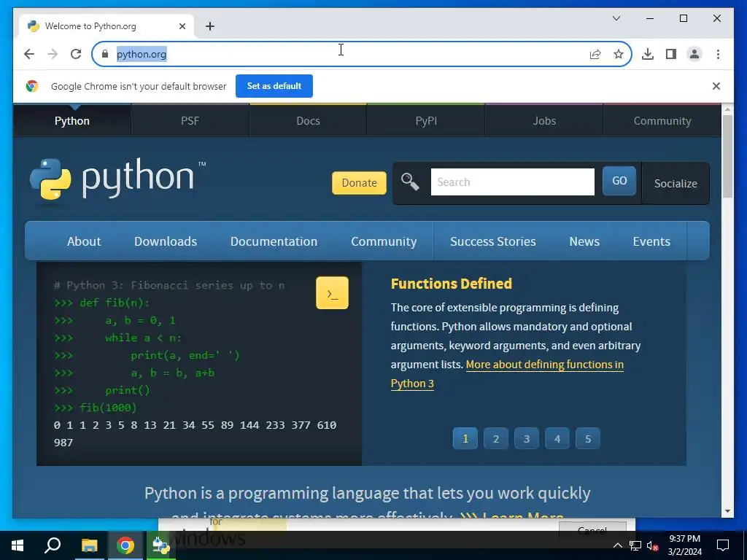
Task: Click into the Search input field
Action: point(513,182)
